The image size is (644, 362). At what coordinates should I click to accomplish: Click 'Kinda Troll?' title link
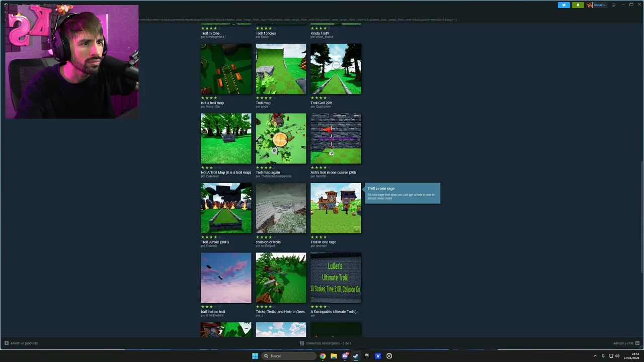pyautogui.click(x=320, y=33)
